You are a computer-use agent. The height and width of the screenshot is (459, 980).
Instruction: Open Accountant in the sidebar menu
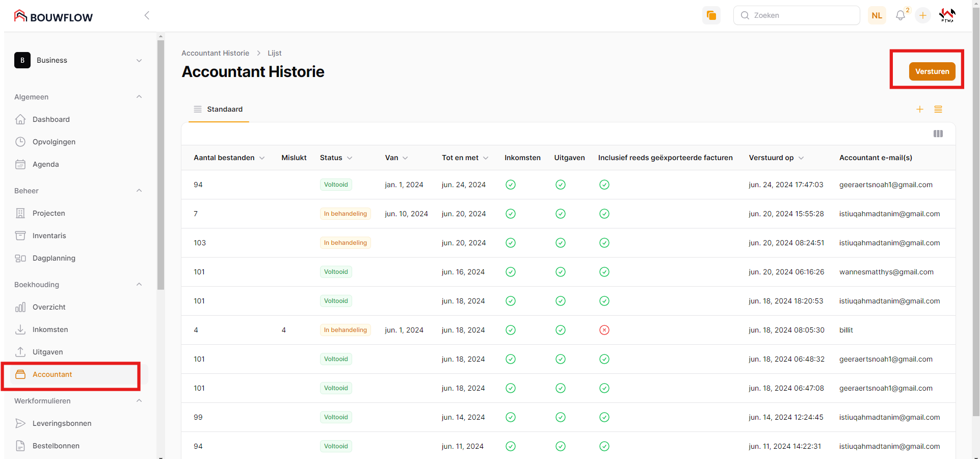click(x=52, y=374)
